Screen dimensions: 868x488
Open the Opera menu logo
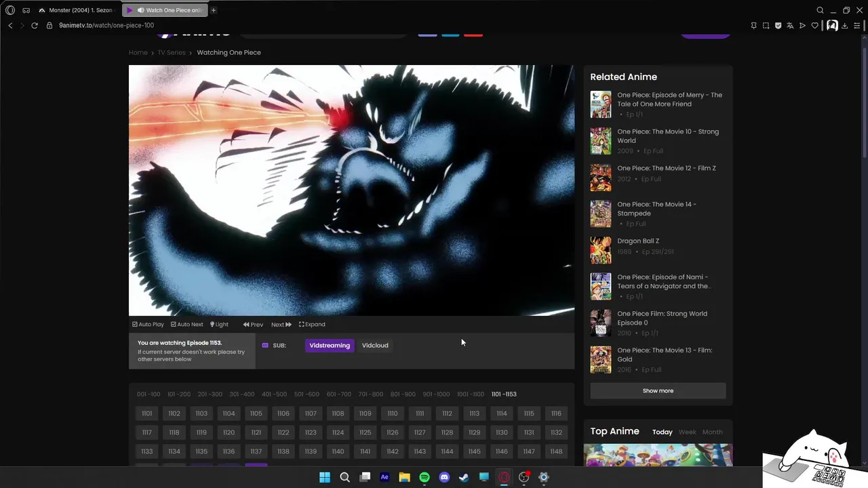pos(9,10)
